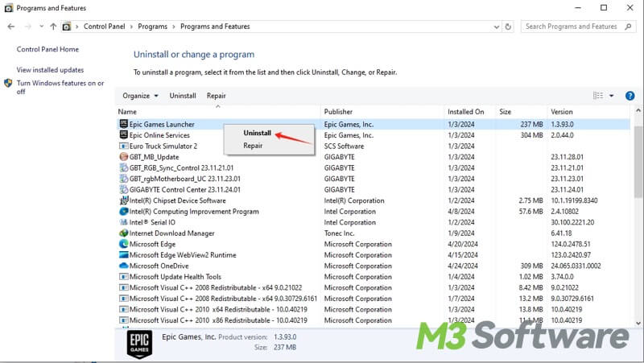Click the Microsoft Update Health Tools icon
The height and width of the screenshot is (363, 644).
point(124,276)
